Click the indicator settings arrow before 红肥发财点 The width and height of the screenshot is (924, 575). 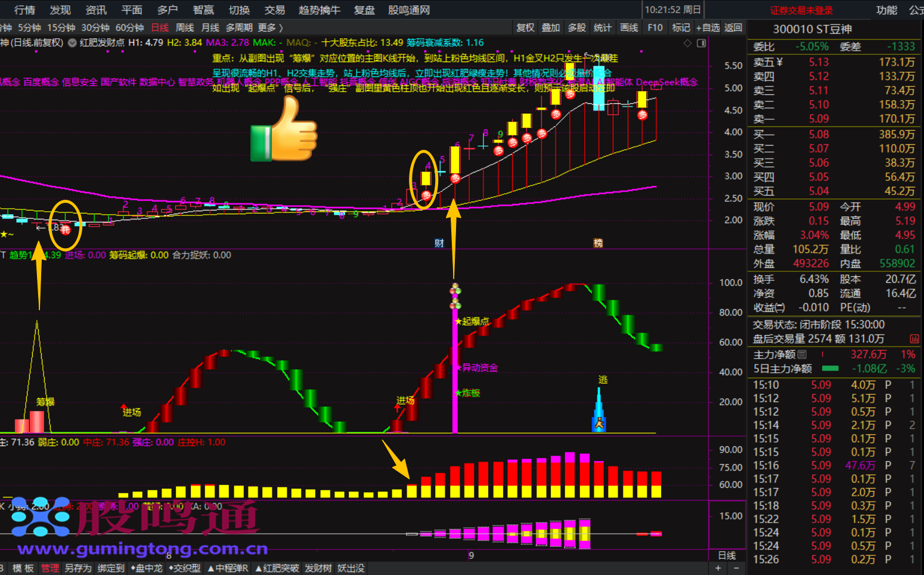tap(72, 43)
